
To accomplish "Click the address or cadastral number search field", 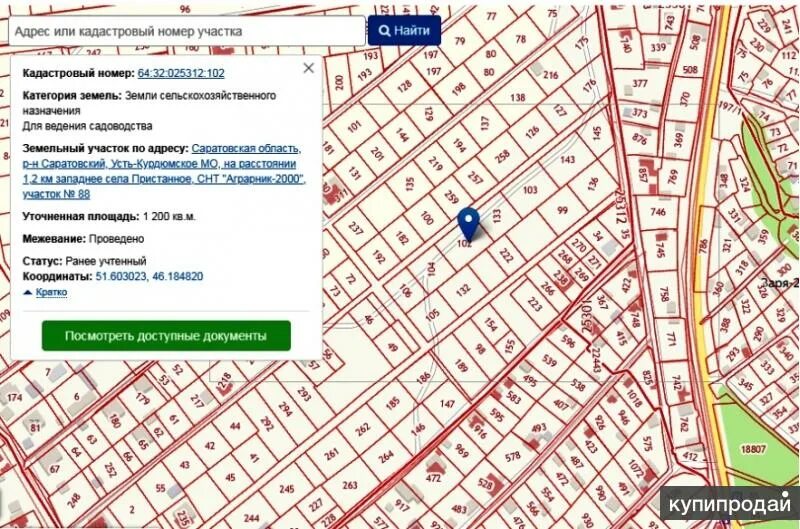I will (187, 31).
